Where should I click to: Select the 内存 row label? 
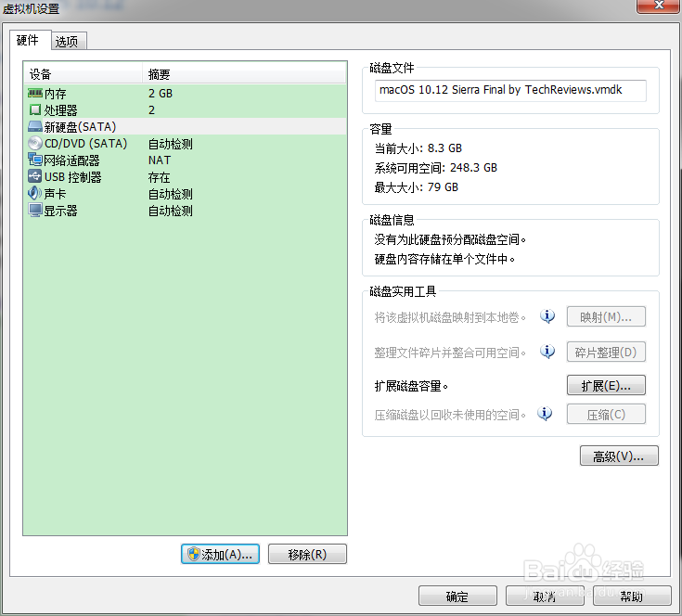pos(56,94)
